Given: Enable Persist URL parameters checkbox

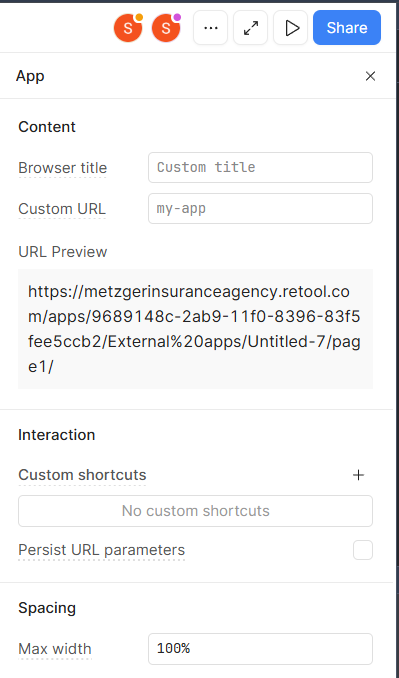Looking at the screenshot, I should [363, 550].
